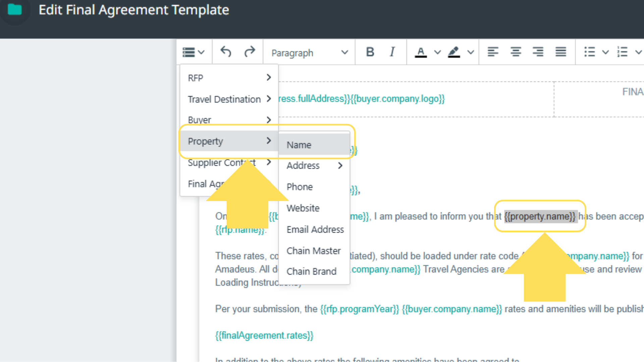
Task: Click the undo arrow icon
Action: pos(226,52)
